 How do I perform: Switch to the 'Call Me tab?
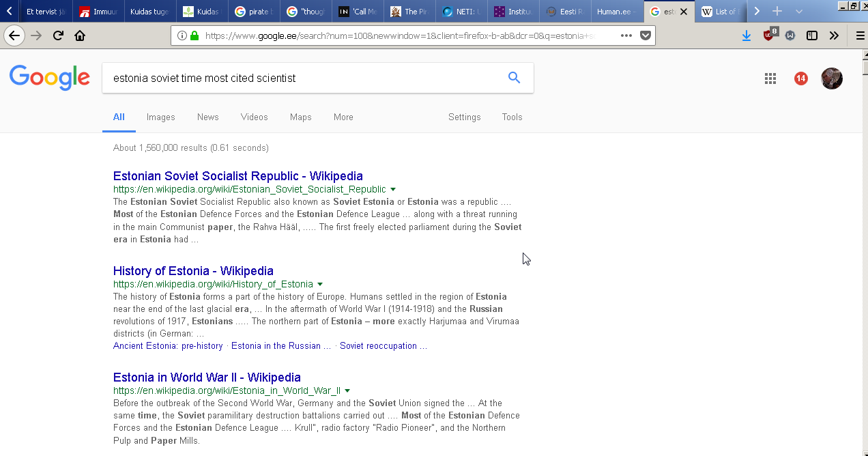point(358,12)
